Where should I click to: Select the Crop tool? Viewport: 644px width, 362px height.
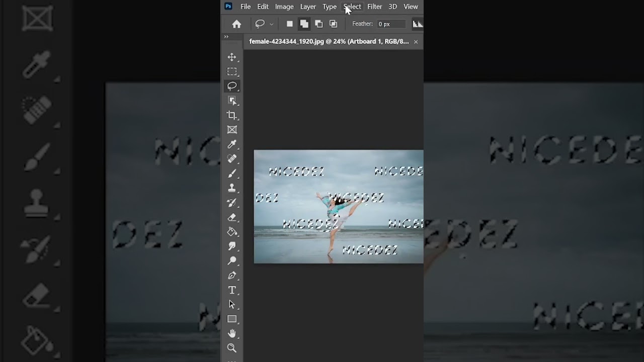tap(232, 115)
